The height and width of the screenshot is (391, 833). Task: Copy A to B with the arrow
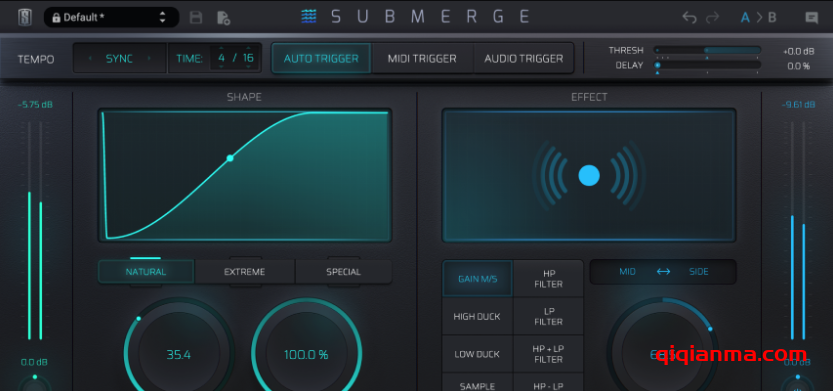[x=759, y=18]
